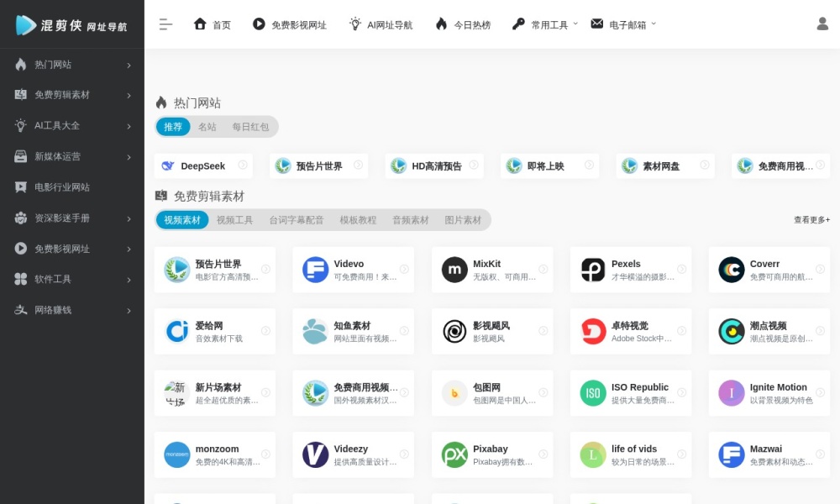Open the Pixabay logo icon
Viewport: 840px width, 504px height.
(x=454, y=454)
